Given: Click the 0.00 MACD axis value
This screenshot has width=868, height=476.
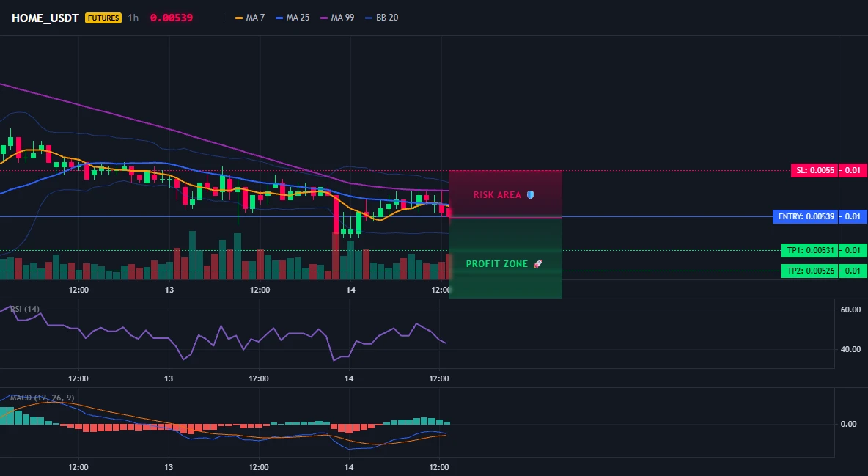Looking at the screenshot, I should coord(848,424).
